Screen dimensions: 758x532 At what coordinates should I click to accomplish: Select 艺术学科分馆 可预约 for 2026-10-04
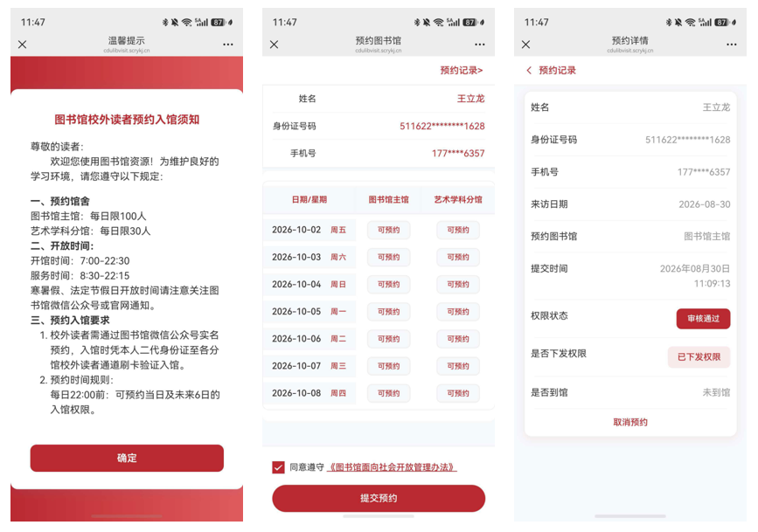pyautogui.click(x=458, y=284)
